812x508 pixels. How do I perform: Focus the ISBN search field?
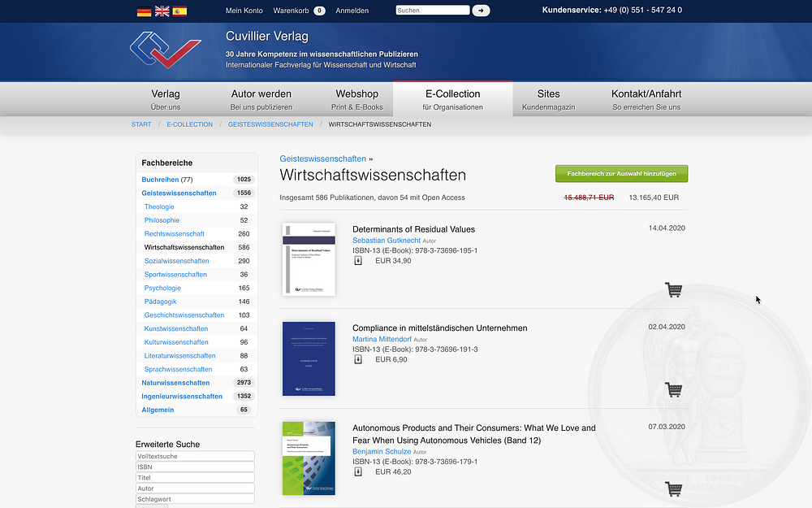click(195, 467)
